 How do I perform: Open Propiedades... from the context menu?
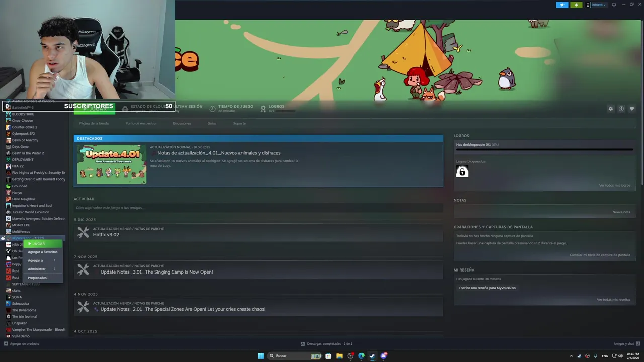click(x=43, y=278)
